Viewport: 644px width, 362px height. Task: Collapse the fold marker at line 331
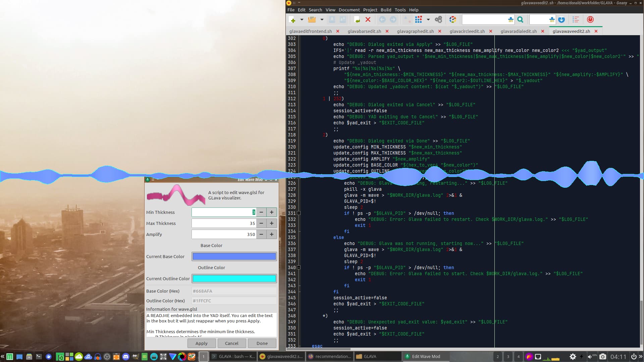(x=299, y=213)
